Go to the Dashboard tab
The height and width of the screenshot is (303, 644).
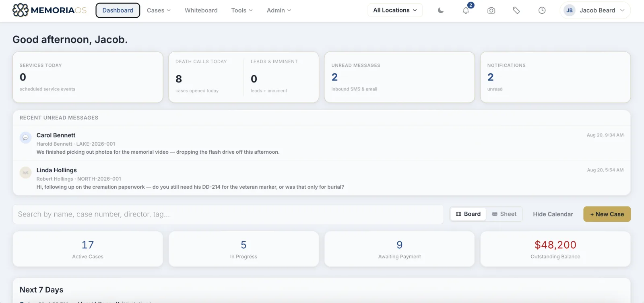coord(118,10)
